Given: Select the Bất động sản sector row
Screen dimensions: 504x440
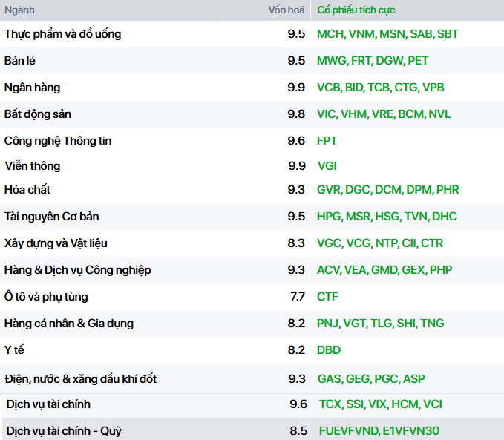Looking at the screenshot, I should point(252,114).
